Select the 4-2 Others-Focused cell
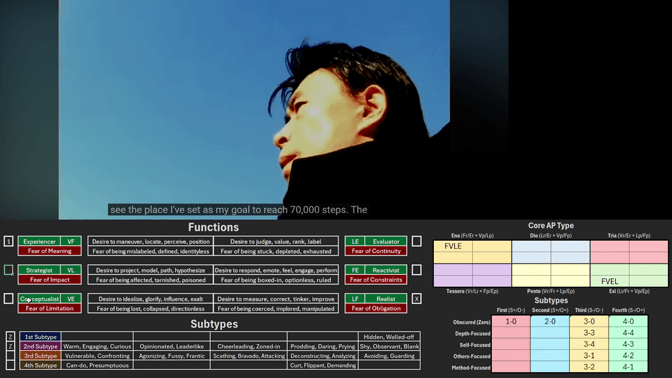The width and height of the screenshot is (672, 378). coord(628,356)
